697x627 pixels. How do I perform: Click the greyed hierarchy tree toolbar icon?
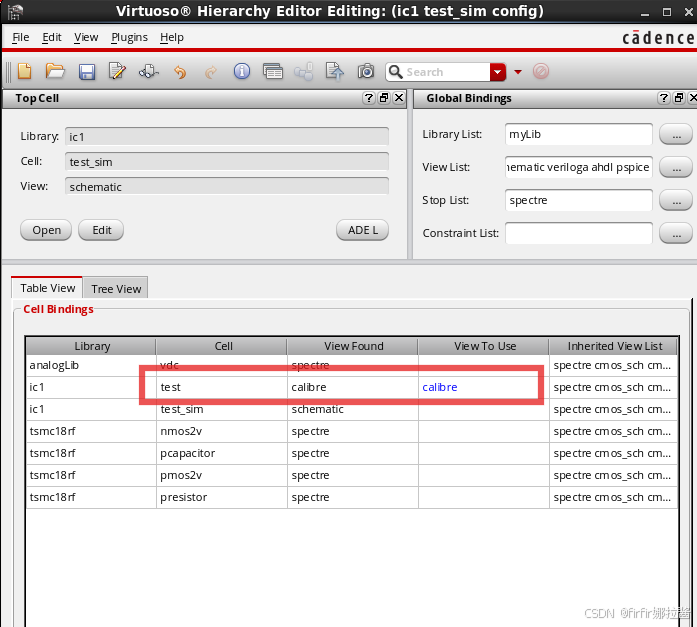coord(304,71)
